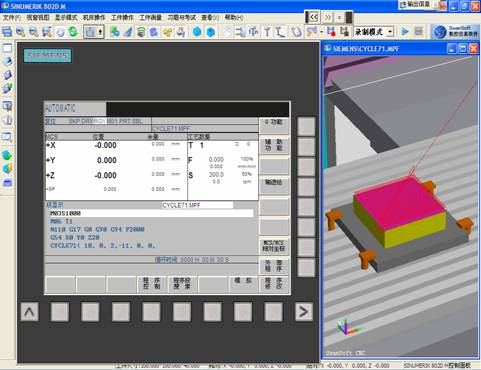
Task: Open the 文件 menu
Action: coord(12,17)
